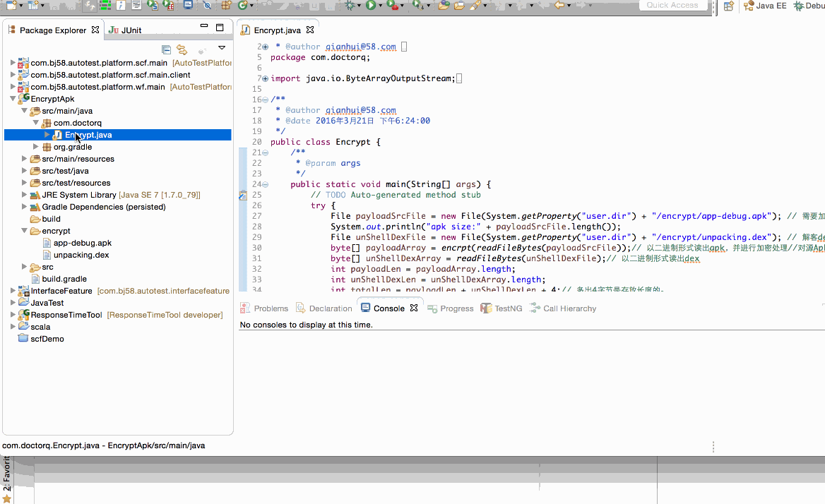825x504 pixels.
Task: Click the Debug bug icon in toolbar
Action: pos(350,5)
